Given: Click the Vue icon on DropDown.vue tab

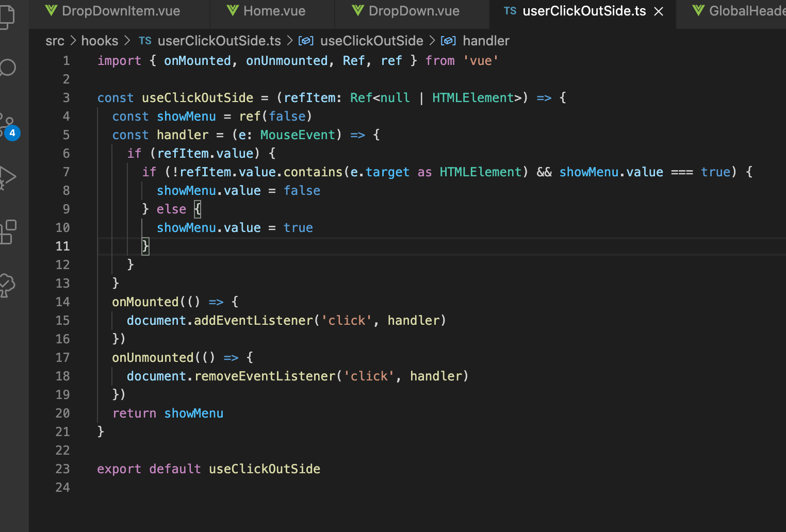Looking at the screenshot, I should (358, 10).
